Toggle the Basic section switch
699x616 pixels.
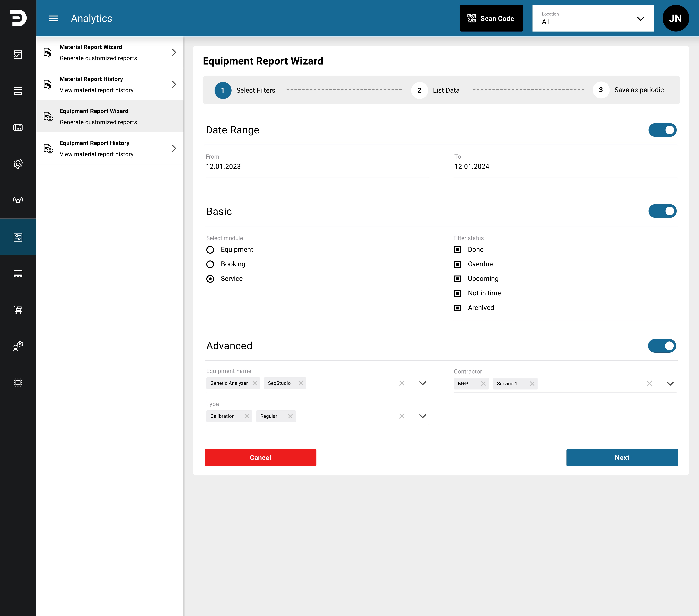click(662, 211)
